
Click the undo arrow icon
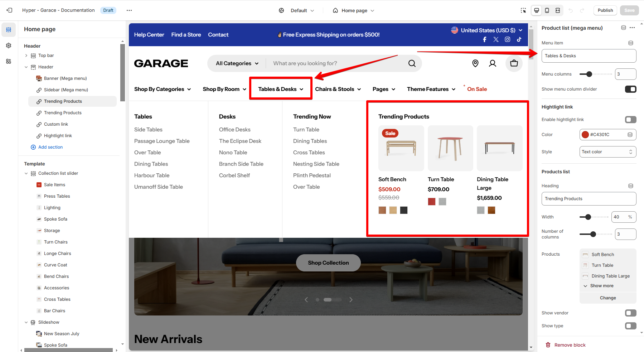pyautogui.click(x=571, y=10)
